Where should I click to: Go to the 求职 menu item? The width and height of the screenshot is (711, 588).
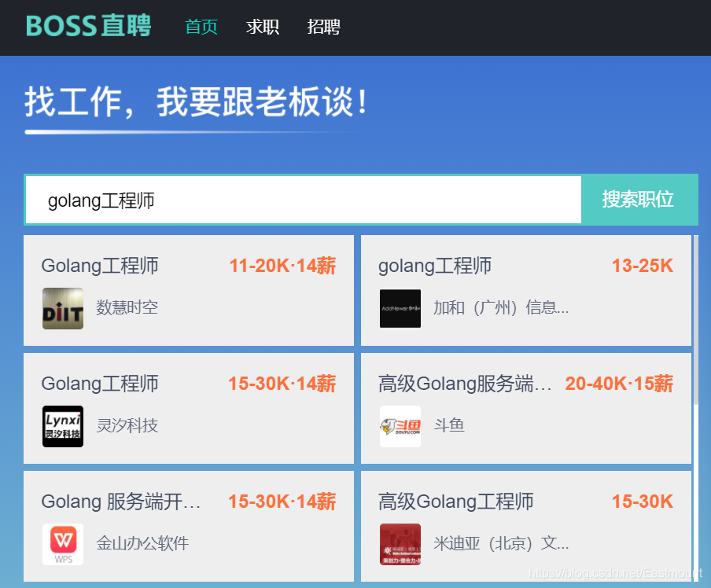tap(263, 27)
